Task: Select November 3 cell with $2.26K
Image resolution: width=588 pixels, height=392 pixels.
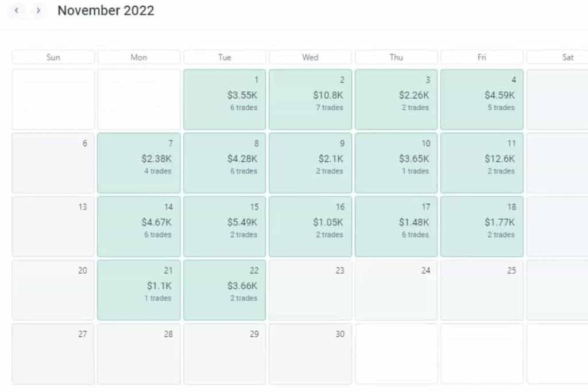Action: tap(396, 99)
